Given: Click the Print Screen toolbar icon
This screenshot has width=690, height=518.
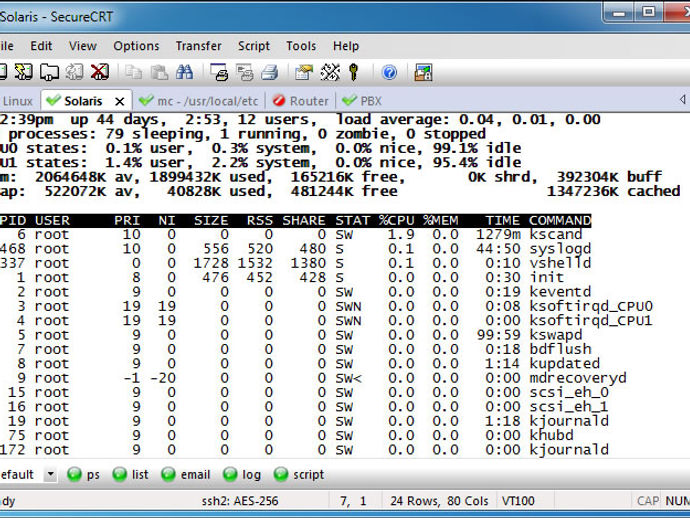Looking at the screenshot, I should 219,72.
